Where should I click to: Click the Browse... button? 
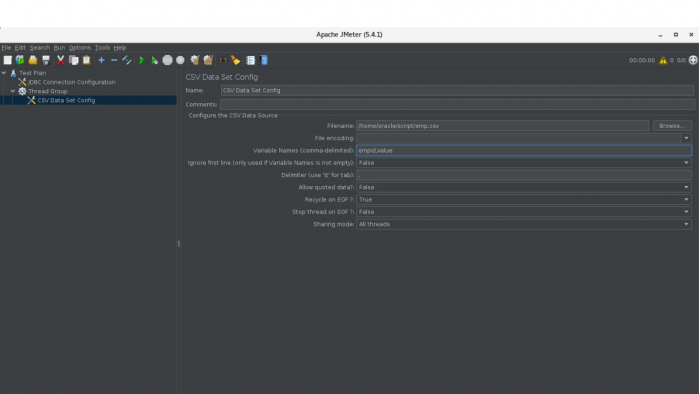(x=672, y=126)
